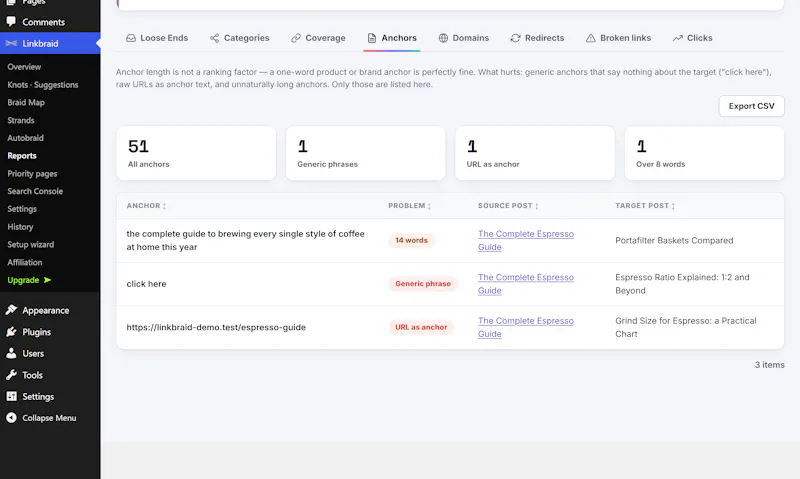This screenshot has width=800, height=479.
Task: Open Autobraid submenu item
Action: [26, 138]
